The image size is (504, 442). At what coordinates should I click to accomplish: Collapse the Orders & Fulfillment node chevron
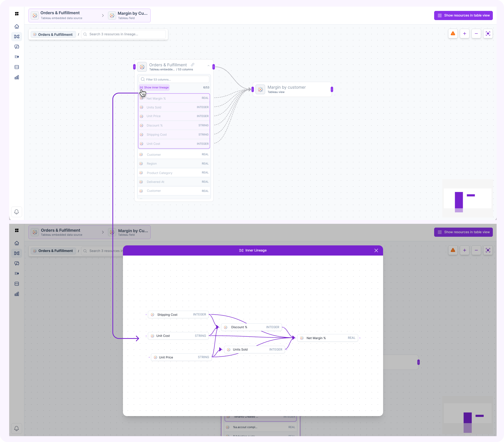point(208,66)
